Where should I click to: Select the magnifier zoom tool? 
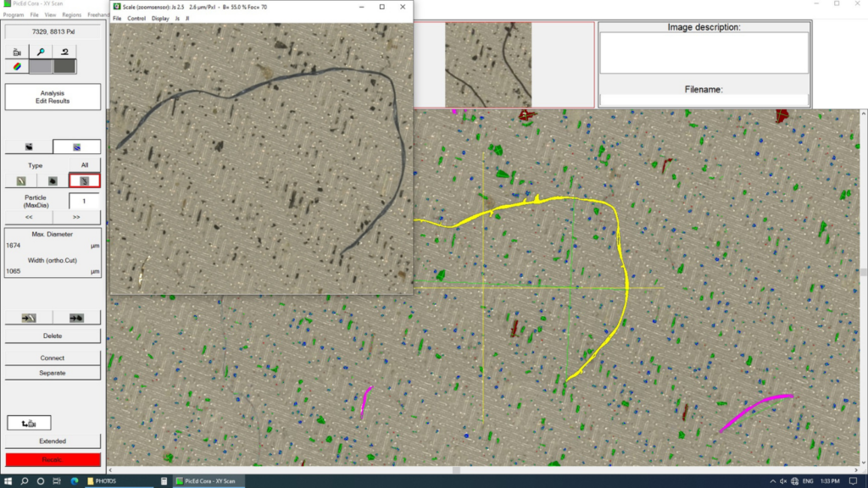(41, 52)
